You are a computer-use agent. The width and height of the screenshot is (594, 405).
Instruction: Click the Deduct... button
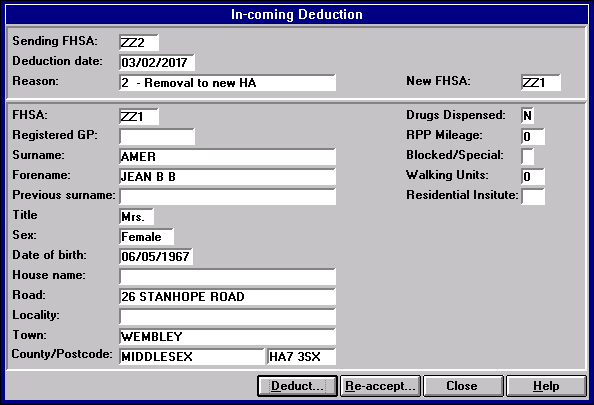click(297, 386)
